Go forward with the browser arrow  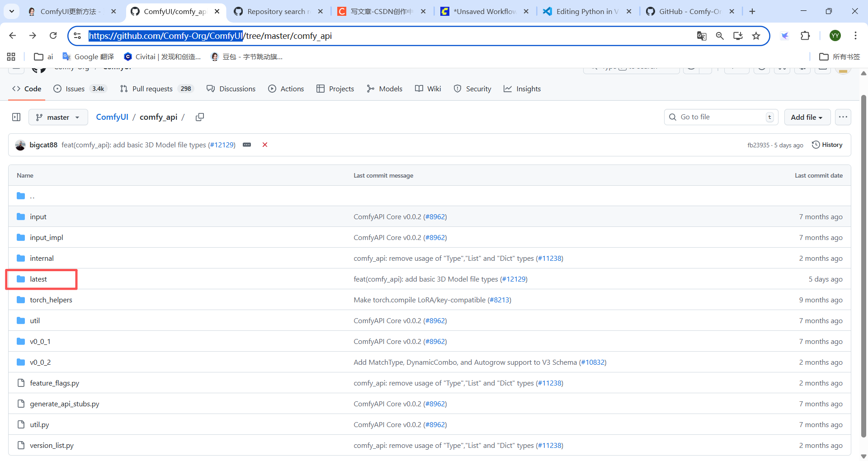tap(33, 36)
